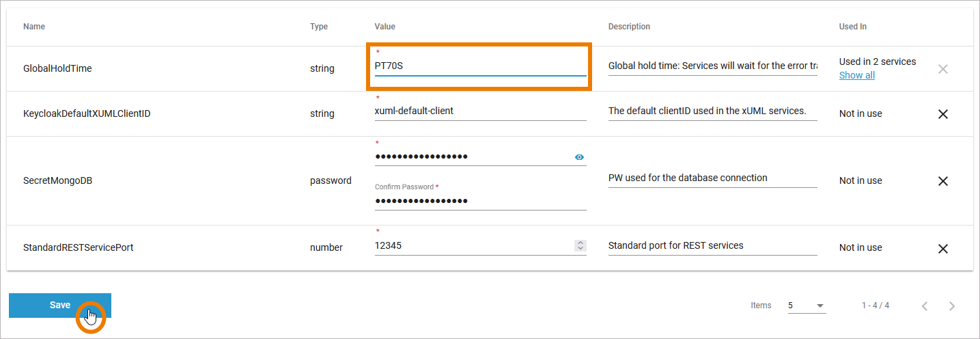Screen dimensions: 980x339
Task: Delete the SecretMongoDB variable row
Action: point(943,181)
